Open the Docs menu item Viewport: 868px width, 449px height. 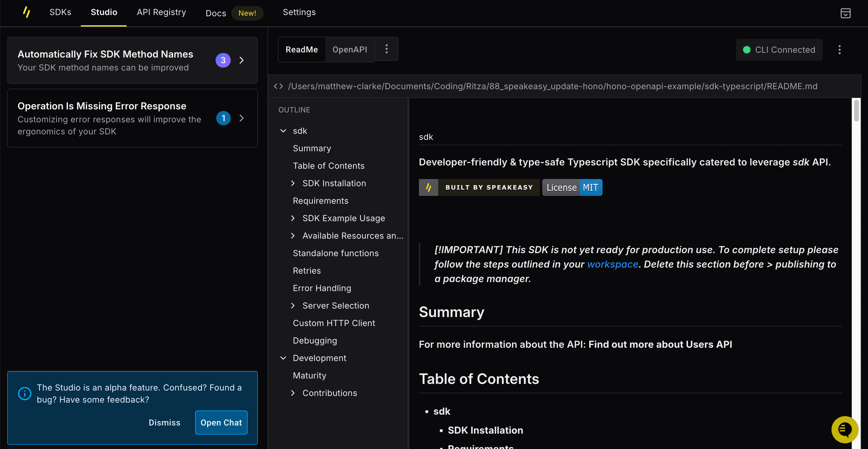216,13
